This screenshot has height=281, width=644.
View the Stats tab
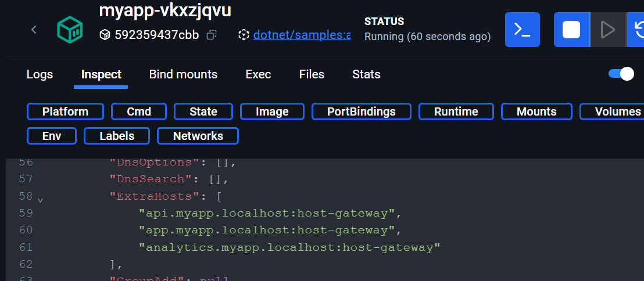(366, 74)
